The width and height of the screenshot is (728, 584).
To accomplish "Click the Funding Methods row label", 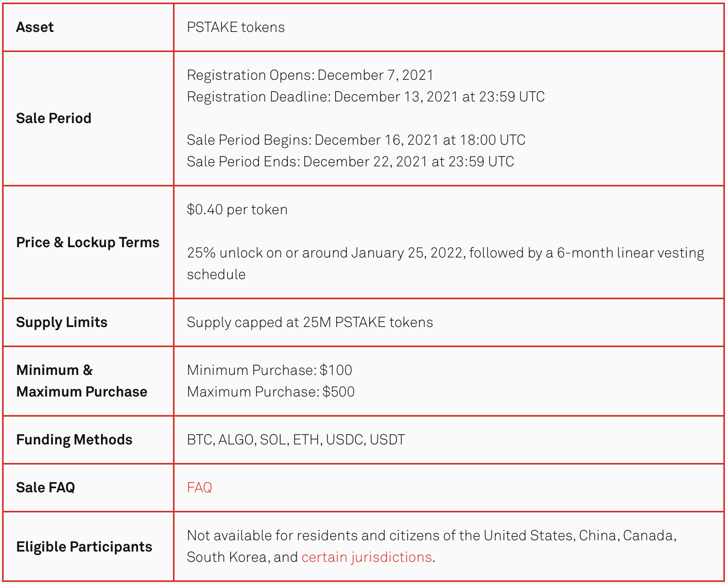I will [74, 440].
